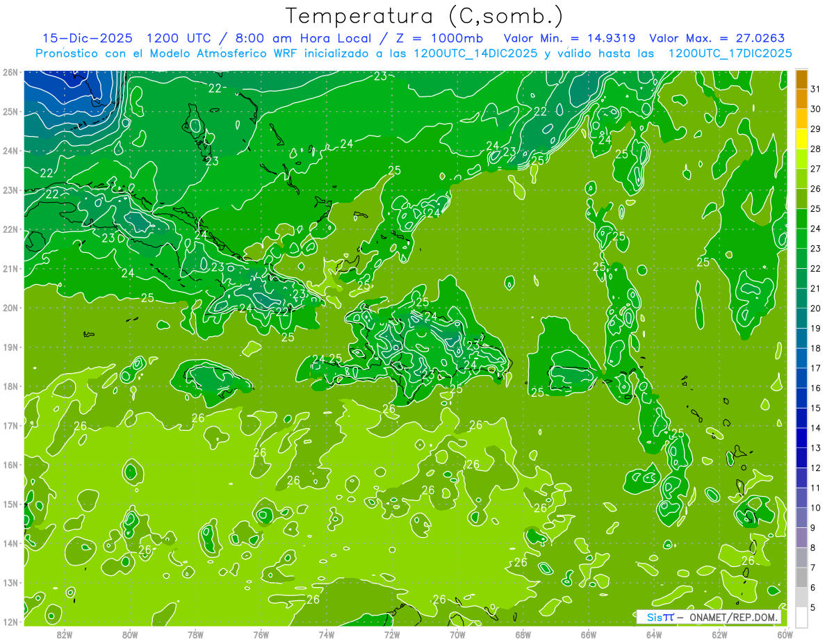Click the 82W longitude axis label

click(x=65, y=634)
